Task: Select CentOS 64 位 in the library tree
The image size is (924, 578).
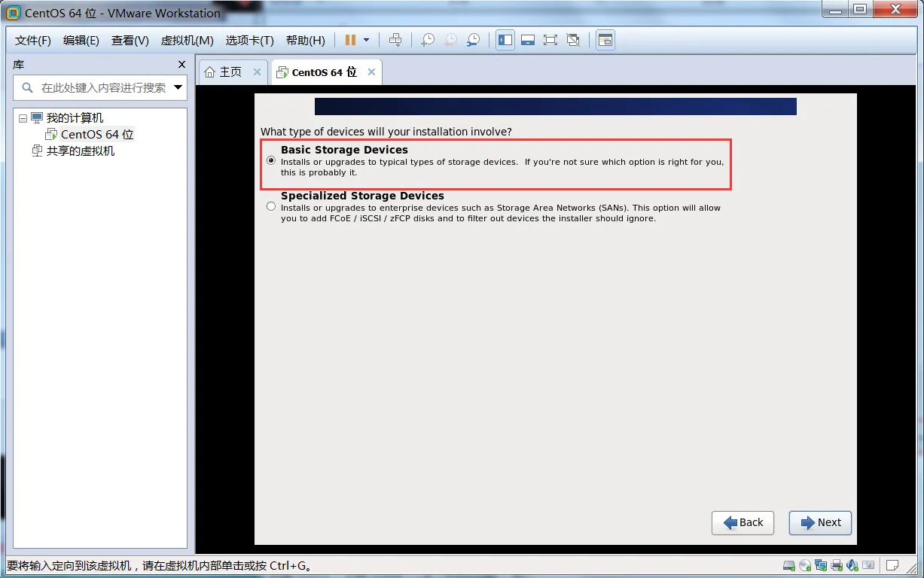Action: point(97,135)
